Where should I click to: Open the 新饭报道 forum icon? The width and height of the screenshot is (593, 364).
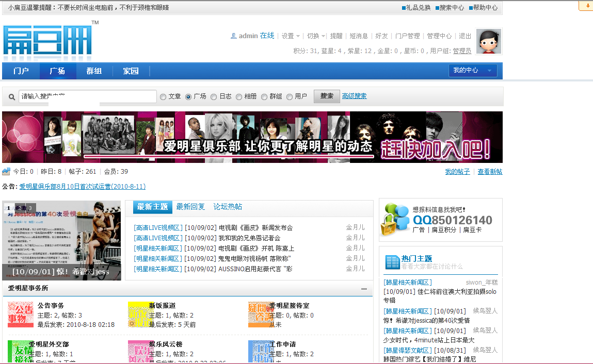[x=140, y=315]
